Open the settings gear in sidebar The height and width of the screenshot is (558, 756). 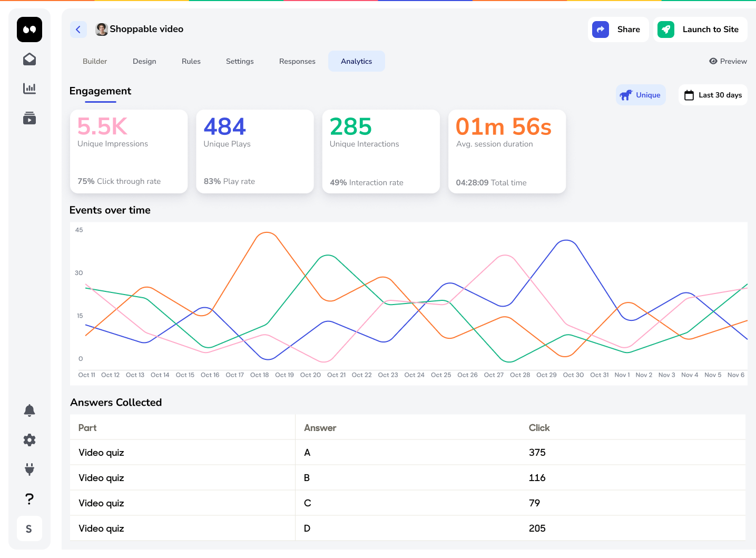coord(30,440)
